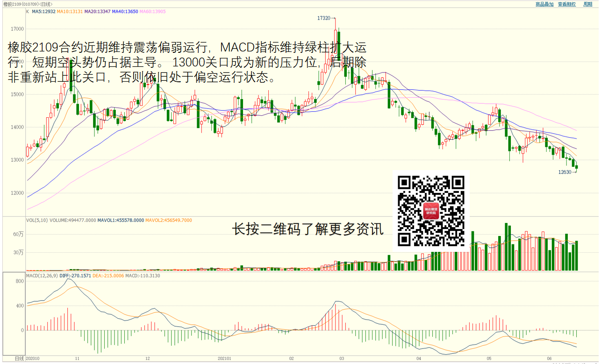Select the orange MA10 indicator label
Image resolution: width=601 pixels, height=364 pixels.
[70, 11]
